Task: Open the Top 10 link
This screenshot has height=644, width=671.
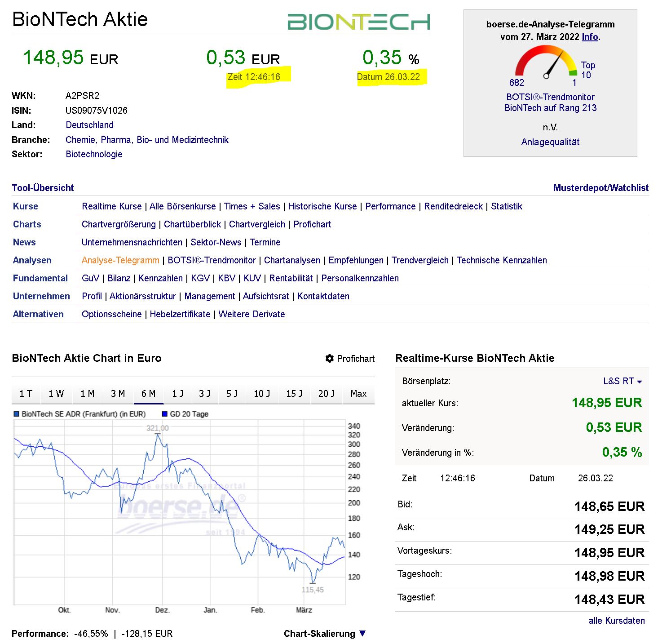Action: [x=587, y=70]
